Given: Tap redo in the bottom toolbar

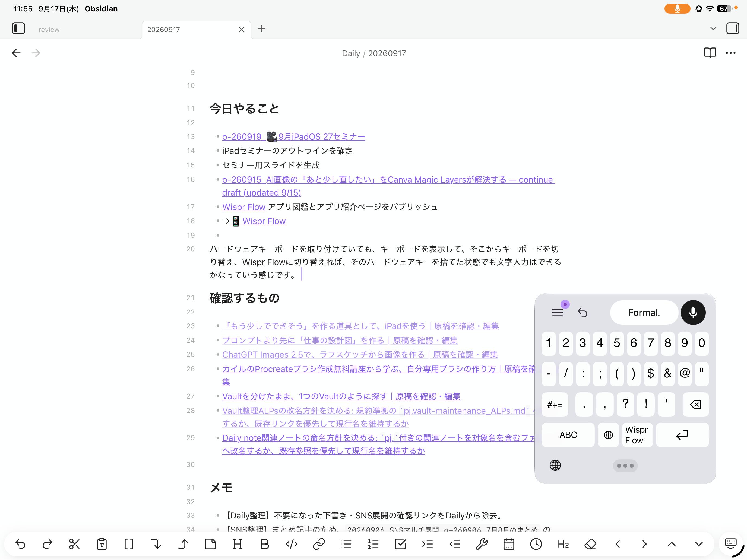Looking at the screenshot, I should 47,544.
